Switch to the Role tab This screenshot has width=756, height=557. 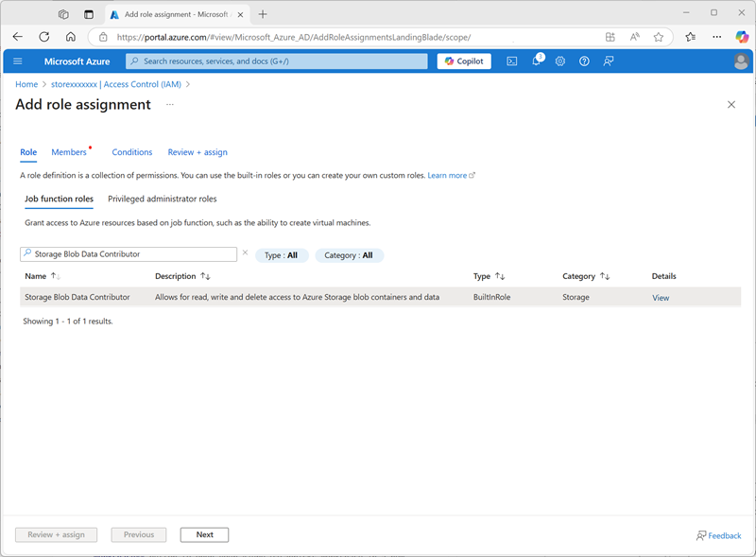(28, 152)
